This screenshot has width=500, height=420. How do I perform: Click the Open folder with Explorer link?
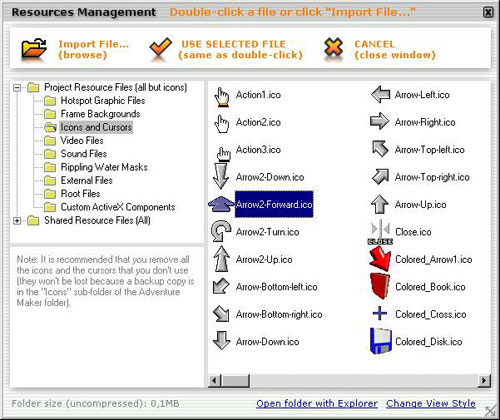pyautogui.click(x=317, y=404)
